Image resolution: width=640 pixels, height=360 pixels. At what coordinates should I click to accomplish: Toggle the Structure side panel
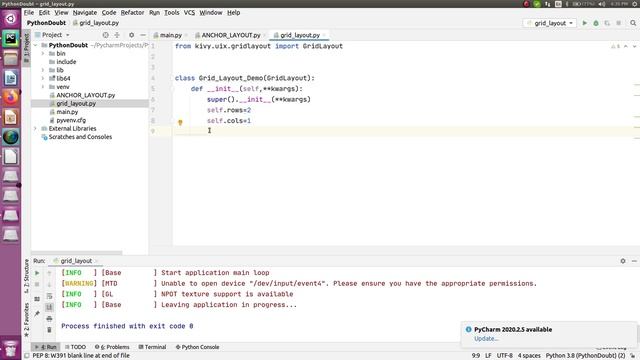pyautogui.click(x=26, y=276)
